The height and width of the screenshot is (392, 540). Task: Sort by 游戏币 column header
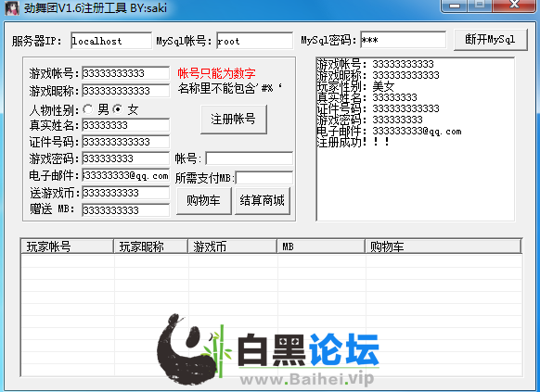click(x=233, y=247)
